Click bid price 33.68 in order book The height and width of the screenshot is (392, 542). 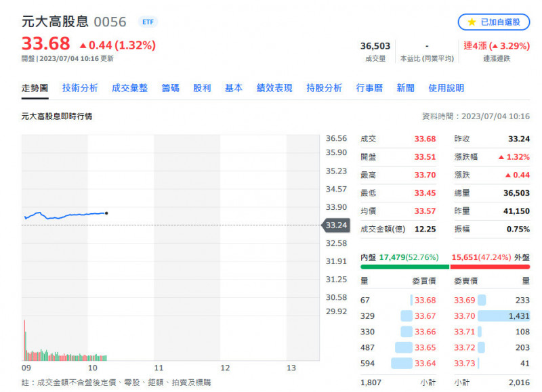tap(425, 300)
